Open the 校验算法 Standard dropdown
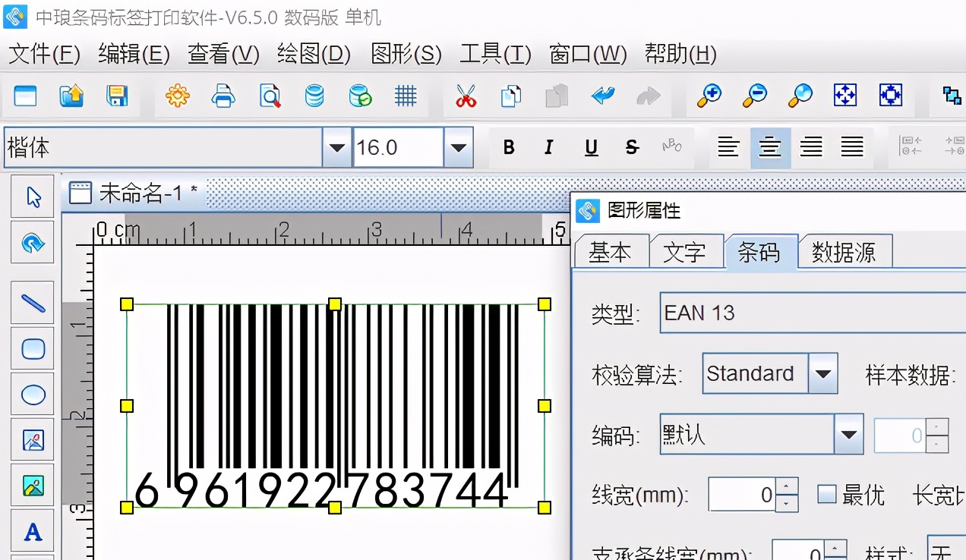This screenshot has width=966, height=560. click(822, 373)
